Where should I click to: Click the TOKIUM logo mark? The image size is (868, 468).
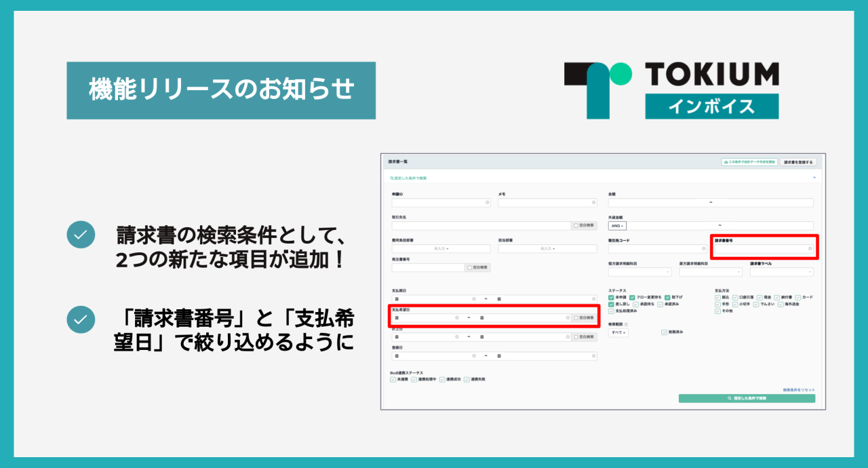(x=597, y=90)
